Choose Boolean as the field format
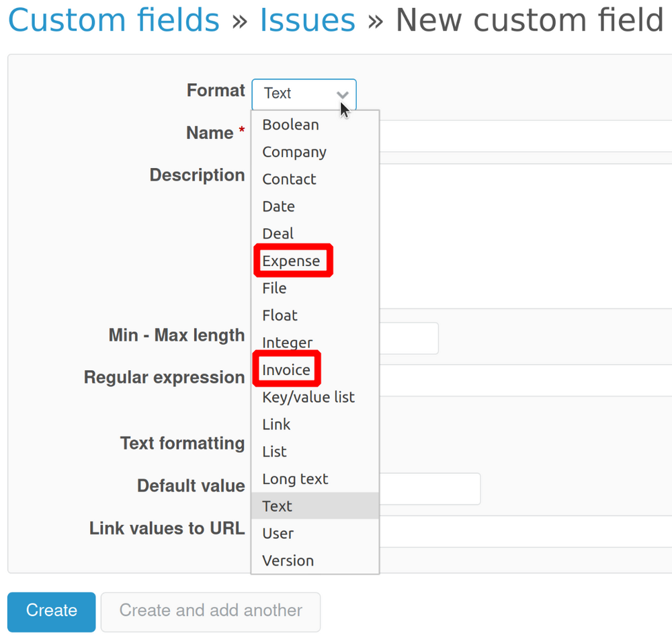 (290, 125)
